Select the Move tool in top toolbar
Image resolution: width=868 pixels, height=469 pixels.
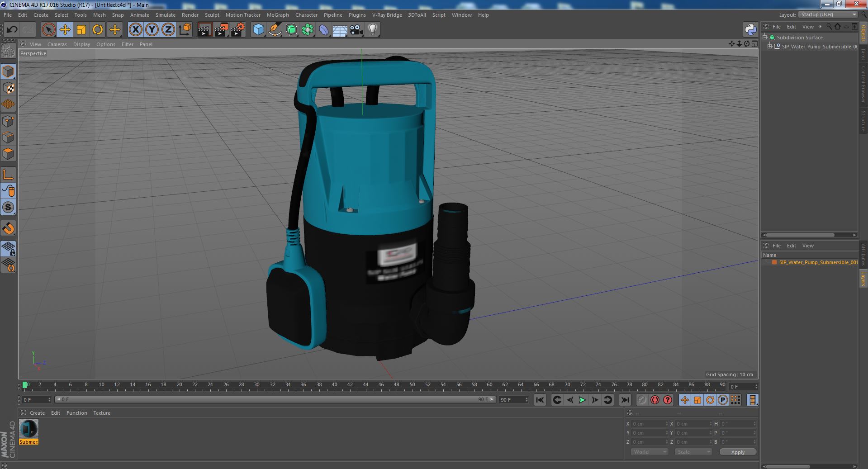[65, 30]
